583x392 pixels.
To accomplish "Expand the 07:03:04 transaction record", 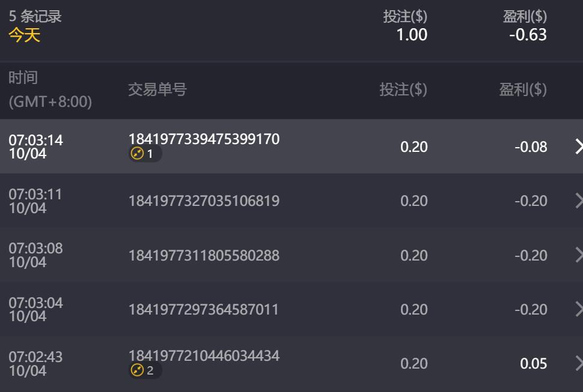I will pyautogui.click(x=288, y=309).
